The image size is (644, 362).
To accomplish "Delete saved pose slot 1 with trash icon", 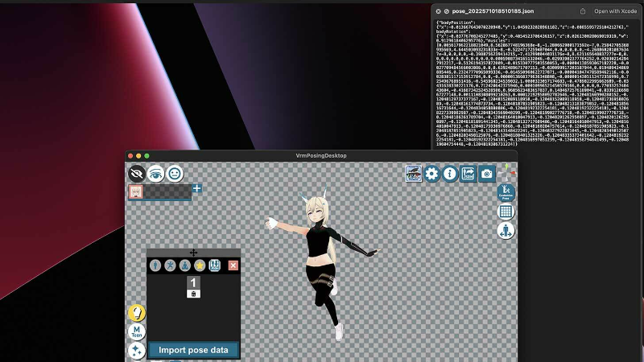I will [193, 294].
